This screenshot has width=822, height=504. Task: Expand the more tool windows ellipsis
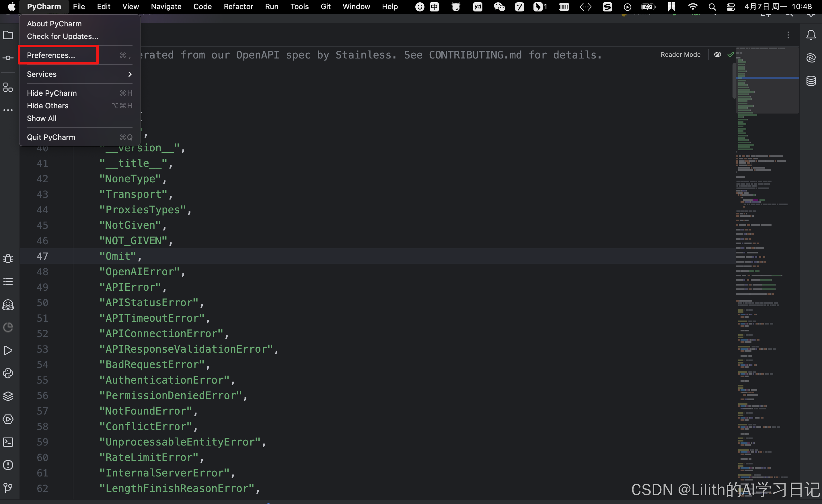point(8,110)
